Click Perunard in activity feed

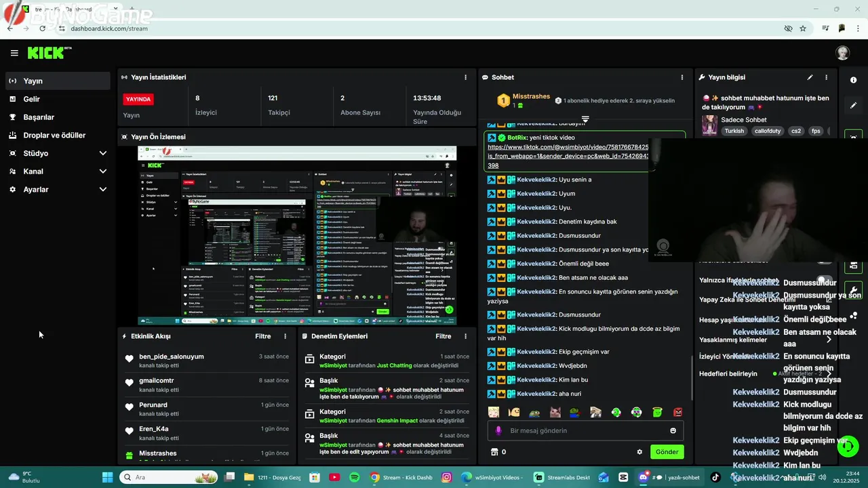[153, 405]
